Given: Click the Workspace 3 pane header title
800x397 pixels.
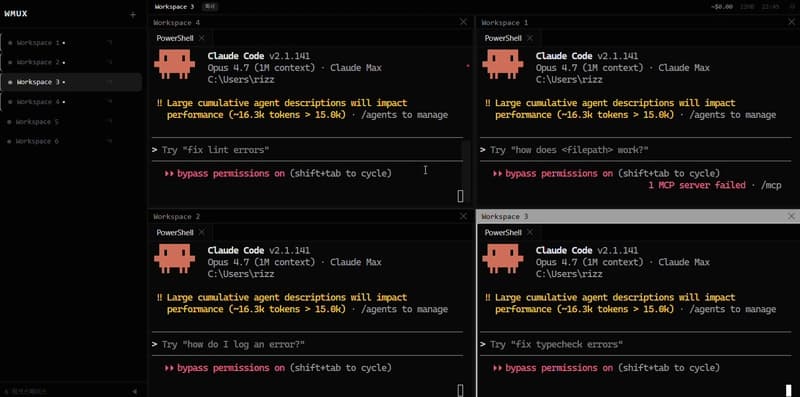Looking at the screenshot, I should tap(505, 217).
